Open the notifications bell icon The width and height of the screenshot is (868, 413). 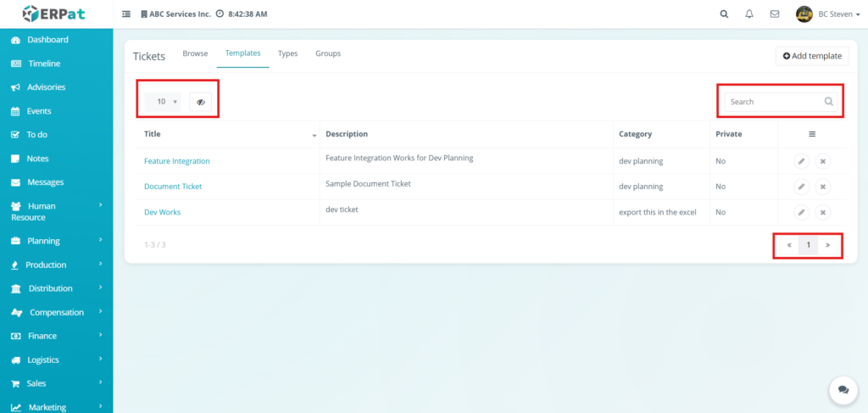point(748,14)
